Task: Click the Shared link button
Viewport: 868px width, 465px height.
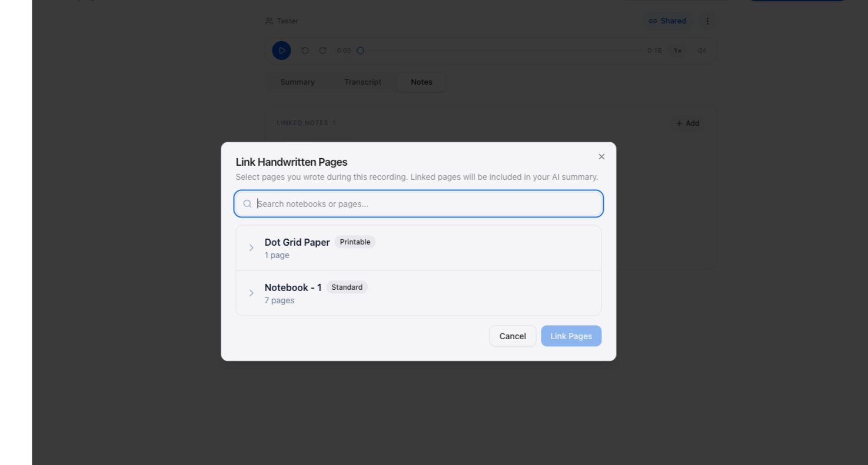Action: [667, 21]
